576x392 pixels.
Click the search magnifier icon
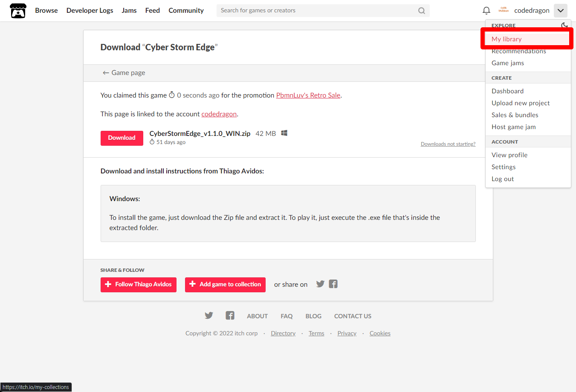click(x=421, y=11)
